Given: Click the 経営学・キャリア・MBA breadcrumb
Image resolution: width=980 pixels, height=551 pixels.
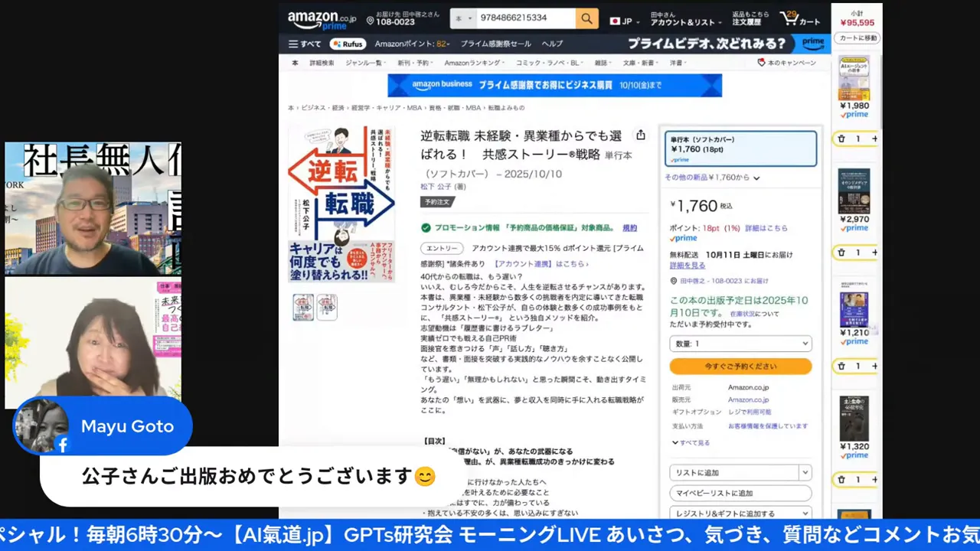Looking at the screenshot, I should (x=387, y=108).
